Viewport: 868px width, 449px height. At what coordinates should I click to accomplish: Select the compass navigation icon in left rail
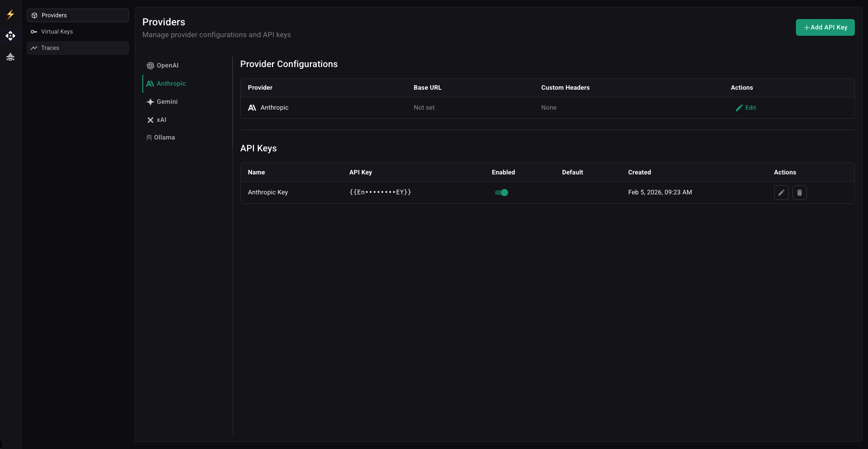coord(10,36)
